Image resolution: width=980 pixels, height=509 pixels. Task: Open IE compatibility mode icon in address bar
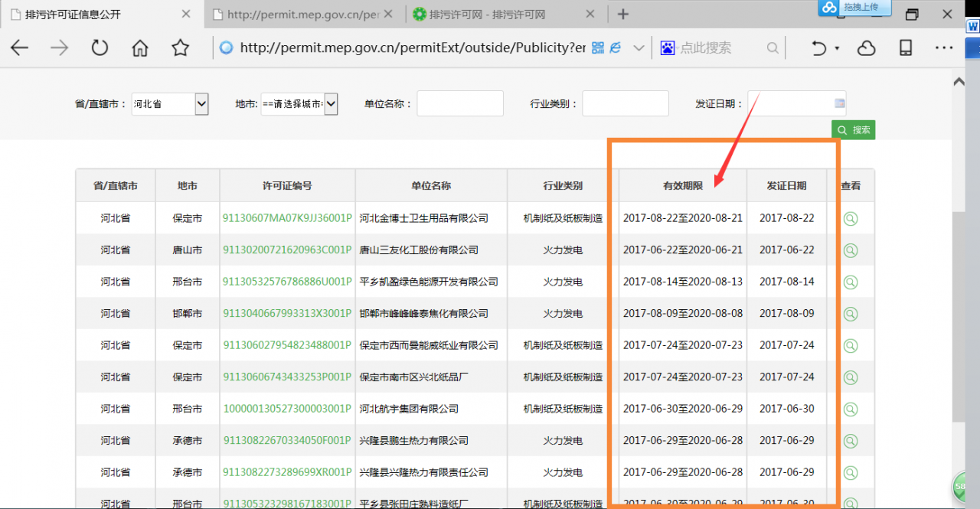615,47
